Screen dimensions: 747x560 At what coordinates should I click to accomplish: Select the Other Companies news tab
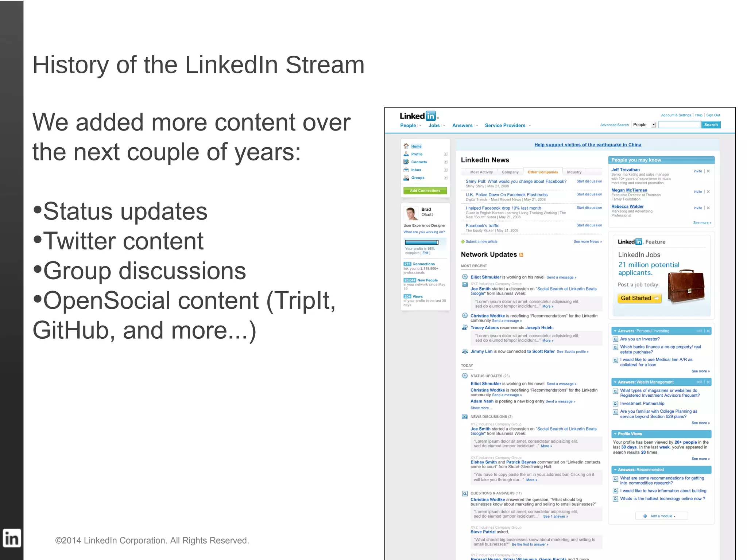(542, 172)
